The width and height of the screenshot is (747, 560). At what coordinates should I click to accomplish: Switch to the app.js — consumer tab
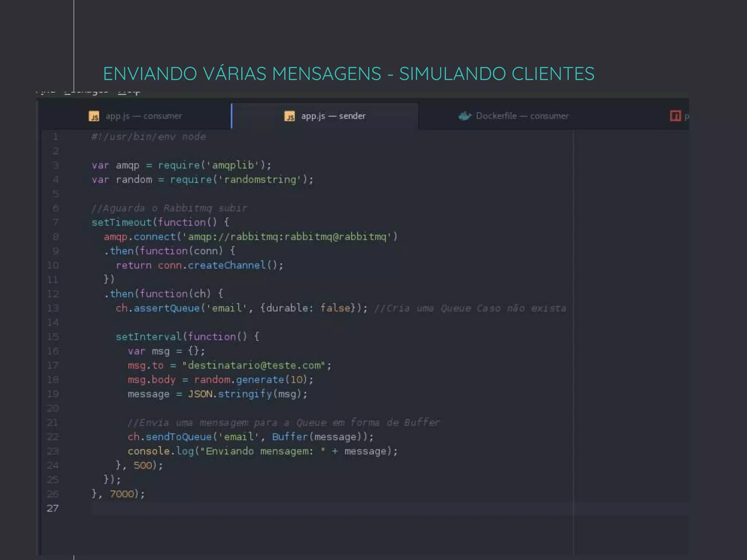click(135, 116)
